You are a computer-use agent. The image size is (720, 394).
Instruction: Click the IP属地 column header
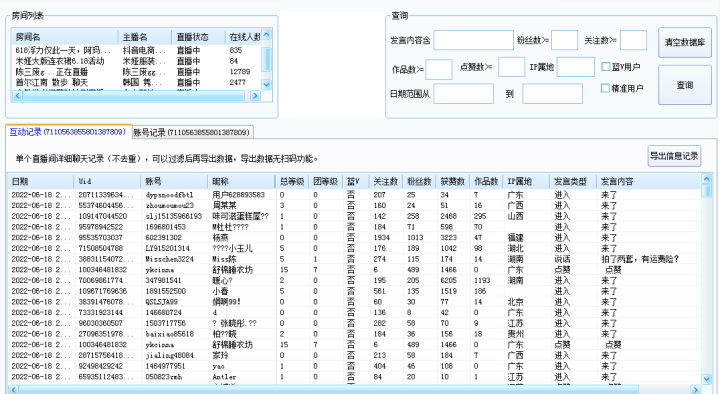526,181
